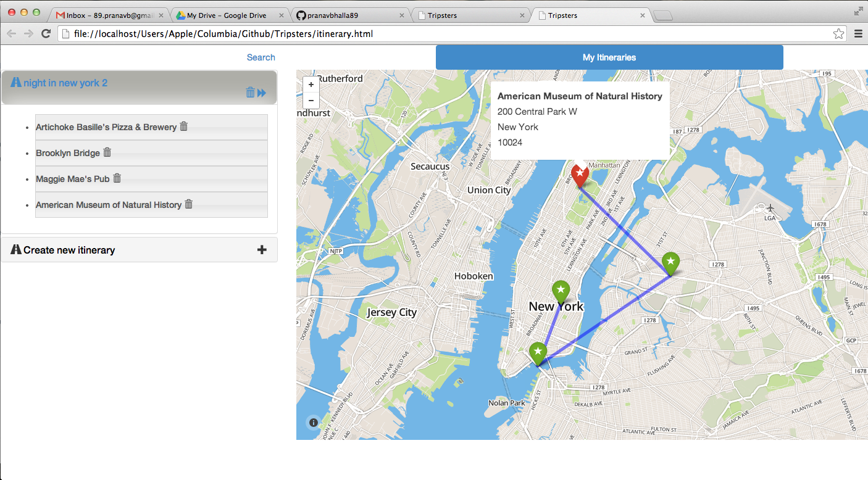Click road icon beside night in new york 2
Screen dimensions: 868x480
(16, 82)
